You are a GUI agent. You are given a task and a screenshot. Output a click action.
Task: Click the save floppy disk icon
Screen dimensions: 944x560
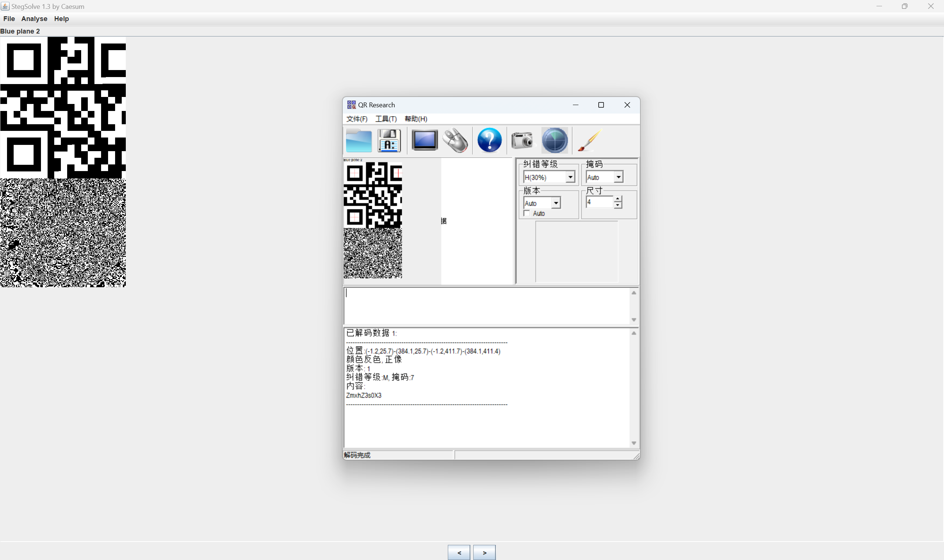389,141
